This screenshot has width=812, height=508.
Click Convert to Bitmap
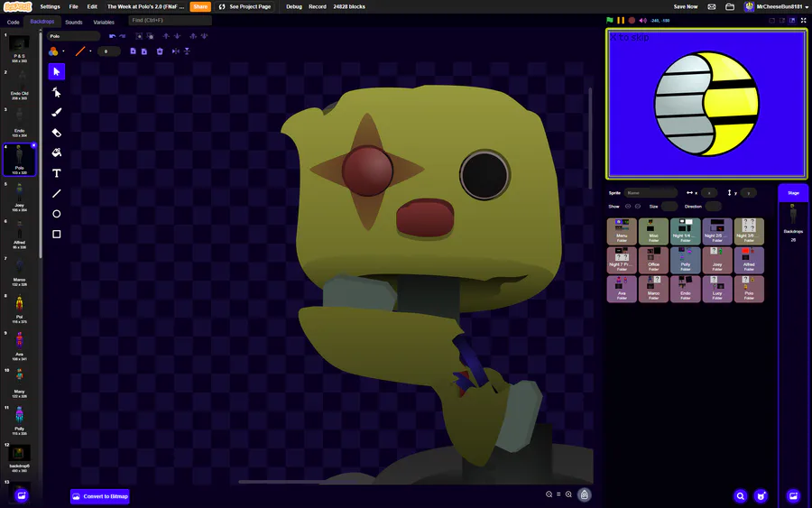pos(100,496)
